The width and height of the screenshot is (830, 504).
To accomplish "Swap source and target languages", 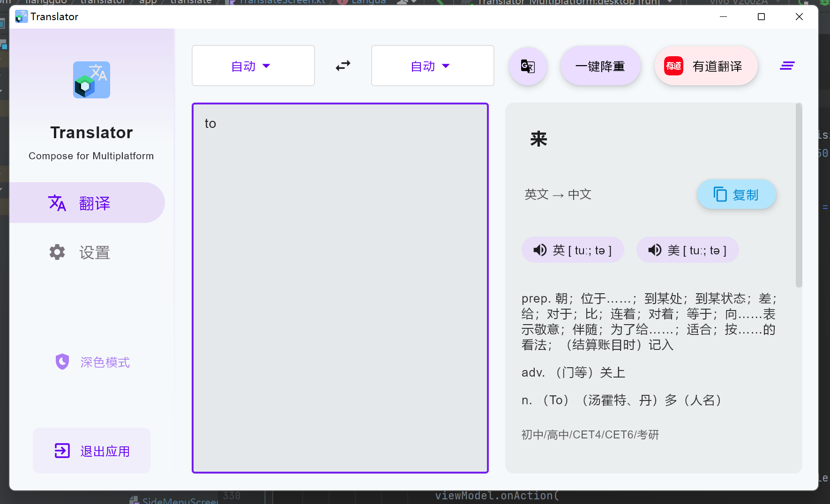I will click(343, 66).
